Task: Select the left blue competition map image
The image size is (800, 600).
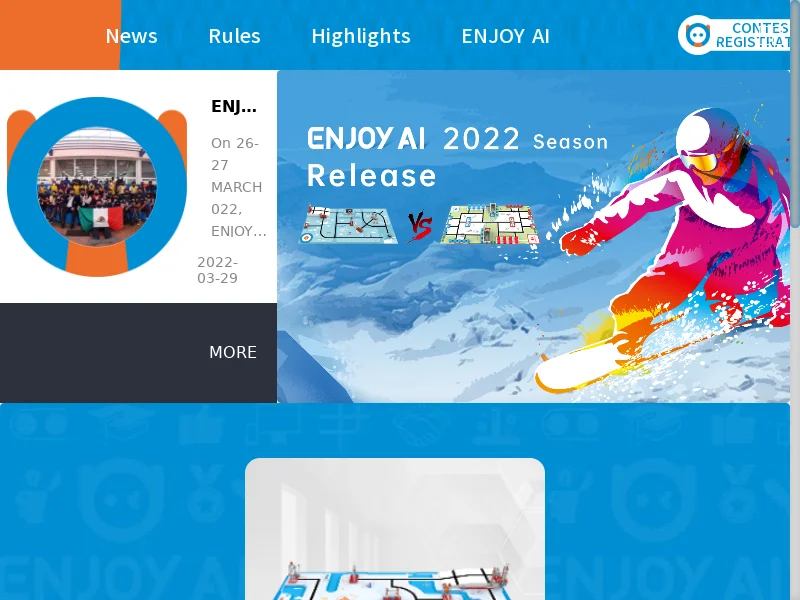Action: coord(348,224)
